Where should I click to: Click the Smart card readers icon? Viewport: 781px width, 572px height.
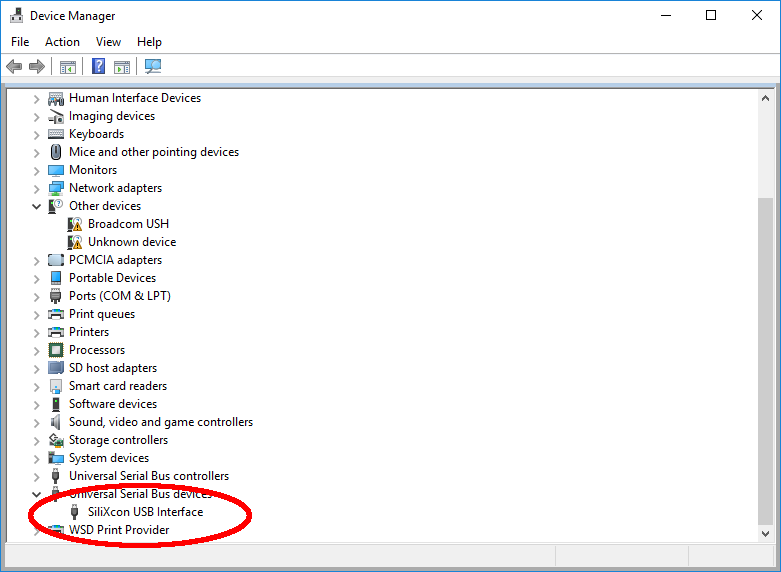56,386
